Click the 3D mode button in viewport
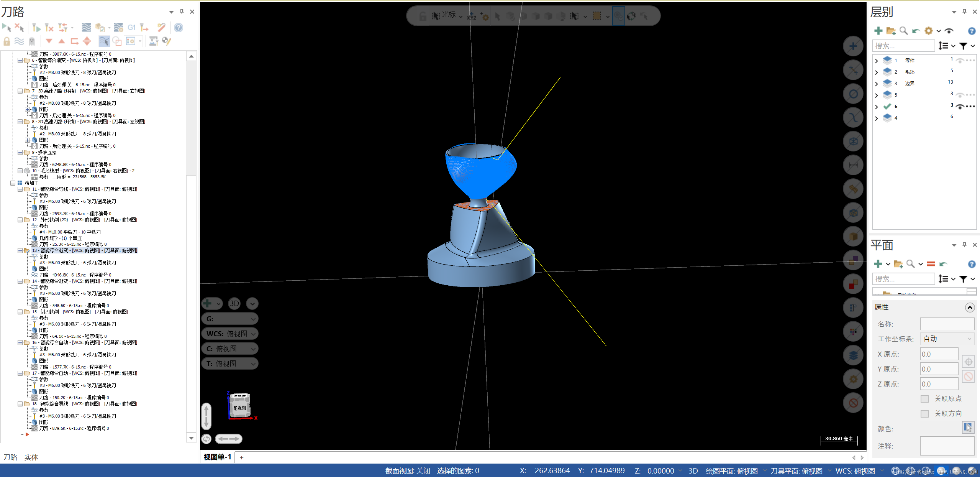Viewport: 980px width, 477px height. click(234, 304)
